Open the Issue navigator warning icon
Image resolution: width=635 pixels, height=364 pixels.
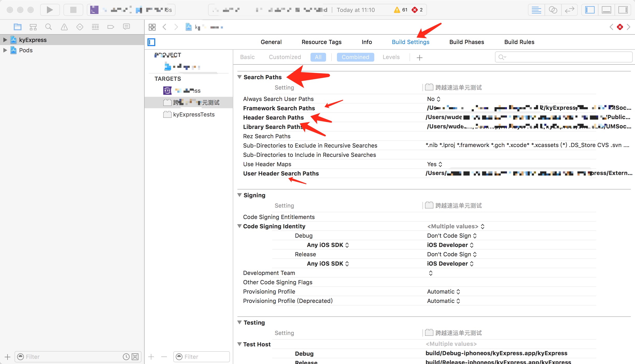point(64,27)
